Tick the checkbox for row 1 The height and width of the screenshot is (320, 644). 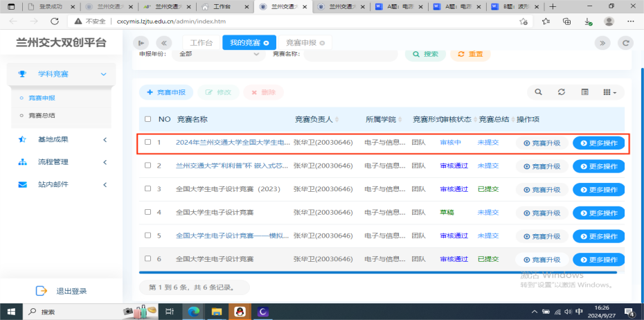tap(147, 143)
